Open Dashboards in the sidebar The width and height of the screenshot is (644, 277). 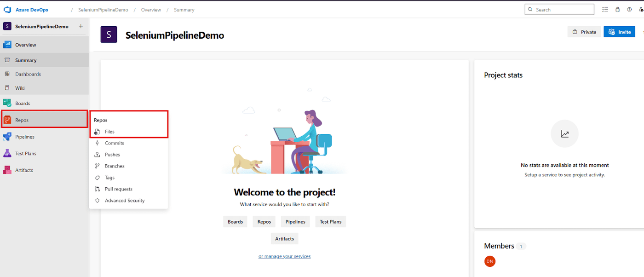click(x=45, y=74)
